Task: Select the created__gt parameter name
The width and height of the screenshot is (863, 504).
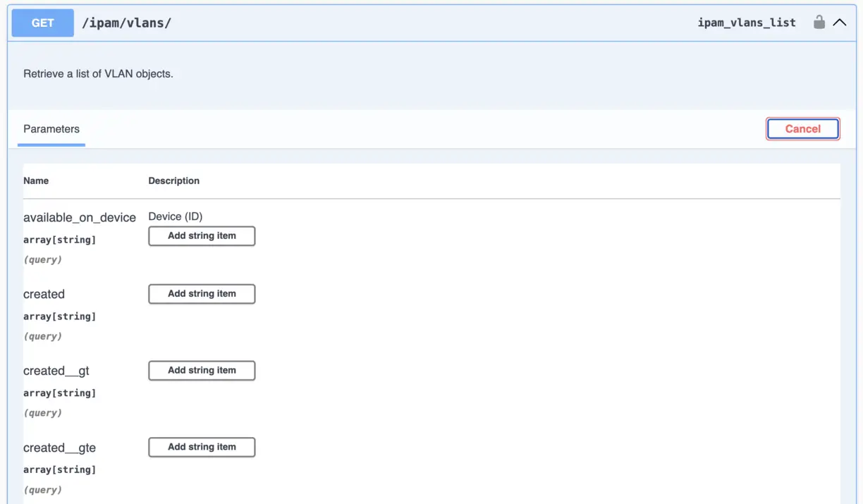Action: 56,371
